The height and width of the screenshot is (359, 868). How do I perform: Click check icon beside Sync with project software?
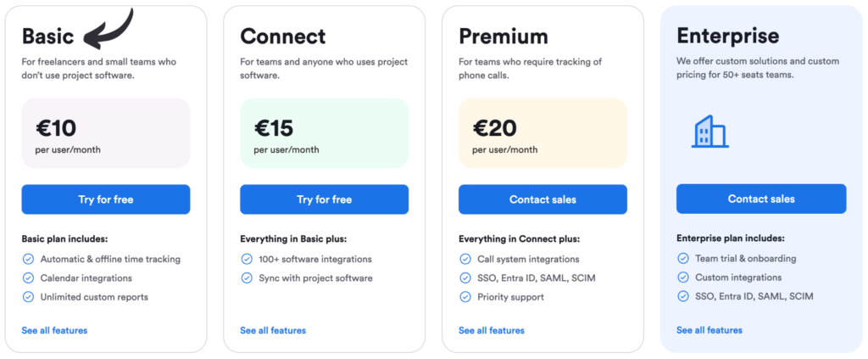(x=247, y=278)
